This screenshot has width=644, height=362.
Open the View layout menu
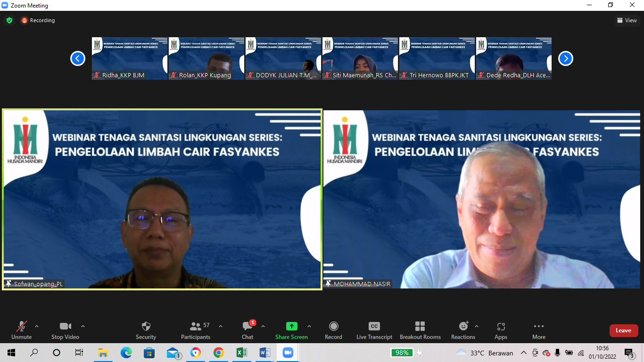(627, 20)
